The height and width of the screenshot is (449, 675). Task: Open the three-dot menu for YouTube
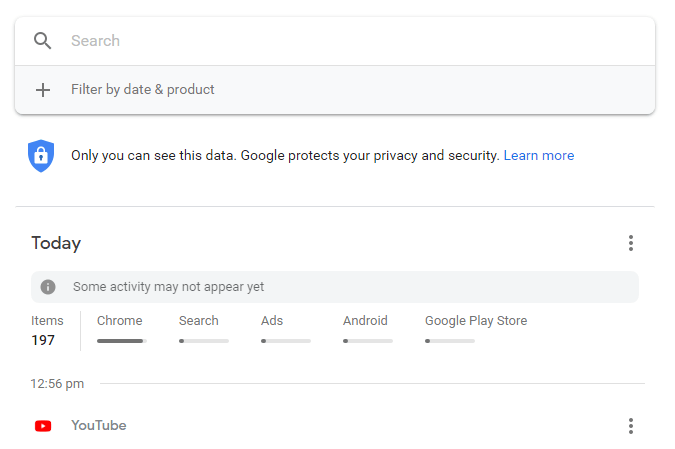pos(630,426)
